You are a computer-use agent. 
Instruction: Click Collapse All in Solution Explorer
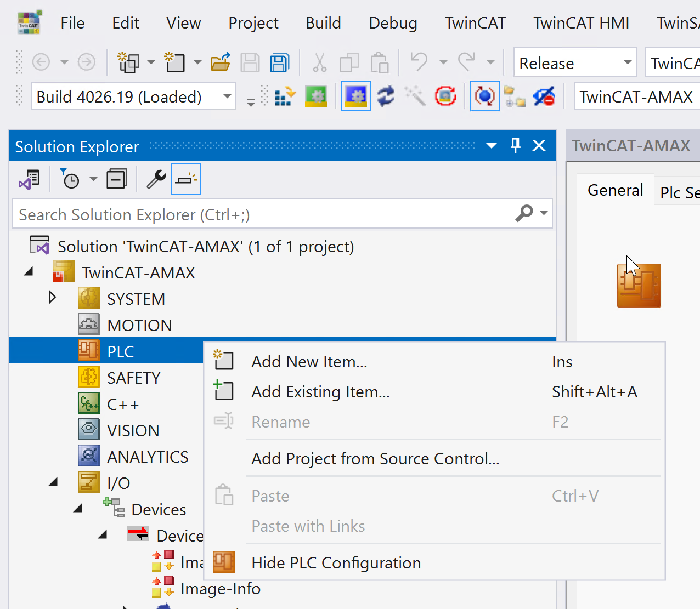pyautogui.click(x=116, y=179)
